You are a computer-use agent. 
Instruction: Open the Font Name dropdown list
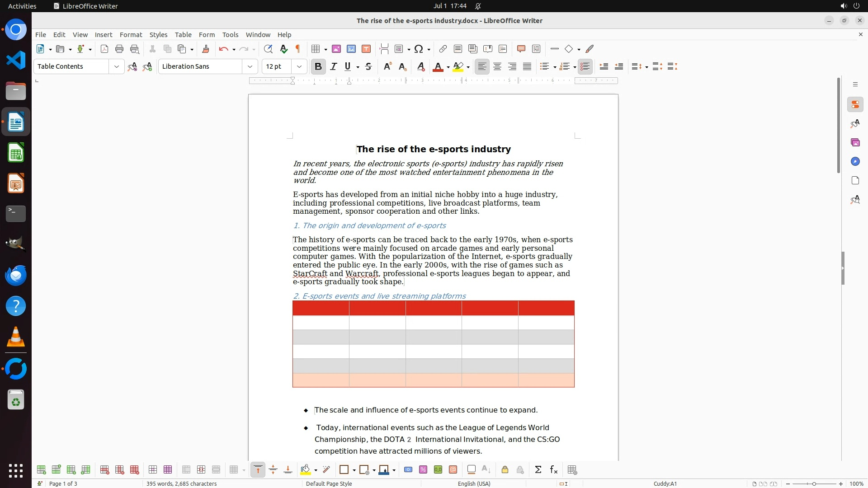pyautogui.click(x=250, y=67)
